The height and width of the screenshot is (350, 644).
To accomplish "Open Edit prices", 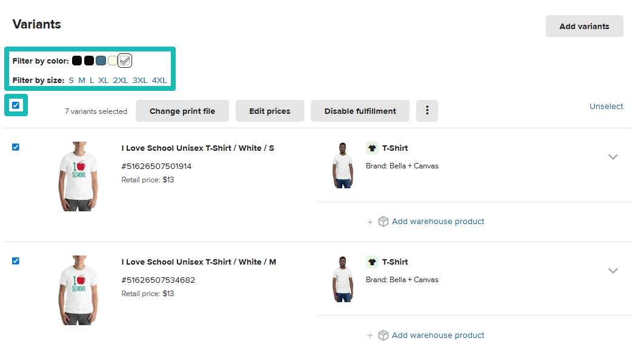I will pyautogui.click(x=270, y=111).
